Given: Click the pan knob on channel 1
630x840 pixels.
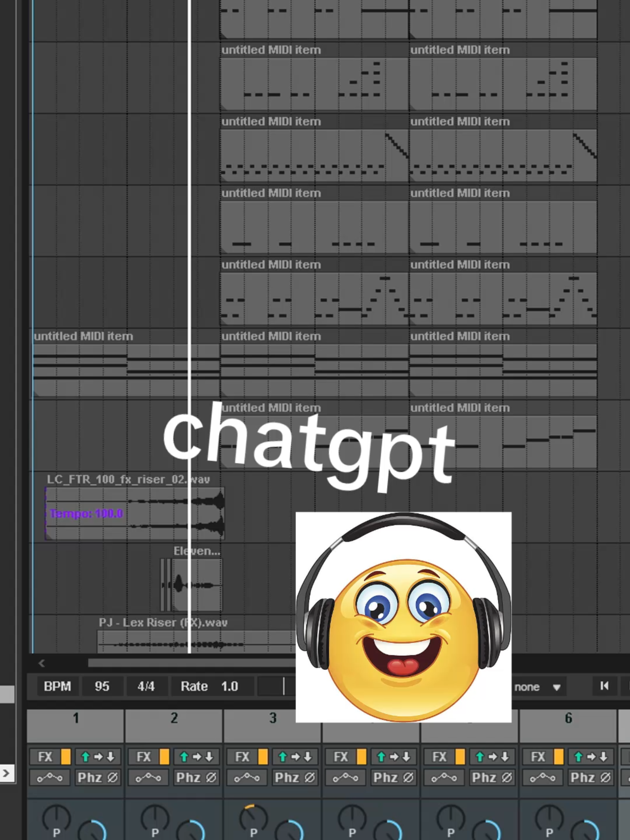Looking at the screenshot, I should [x=56, y=818].
